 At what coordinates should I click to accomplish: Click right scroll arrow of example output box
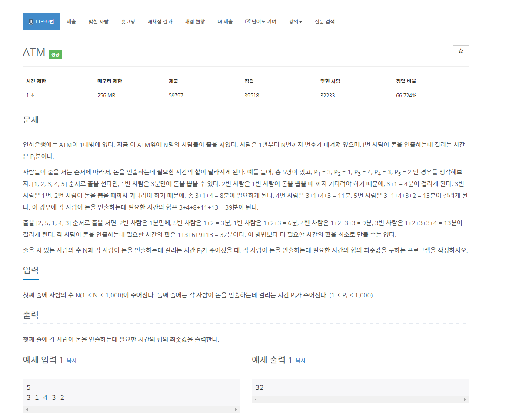pyautogui.click(x=465, y=399)
